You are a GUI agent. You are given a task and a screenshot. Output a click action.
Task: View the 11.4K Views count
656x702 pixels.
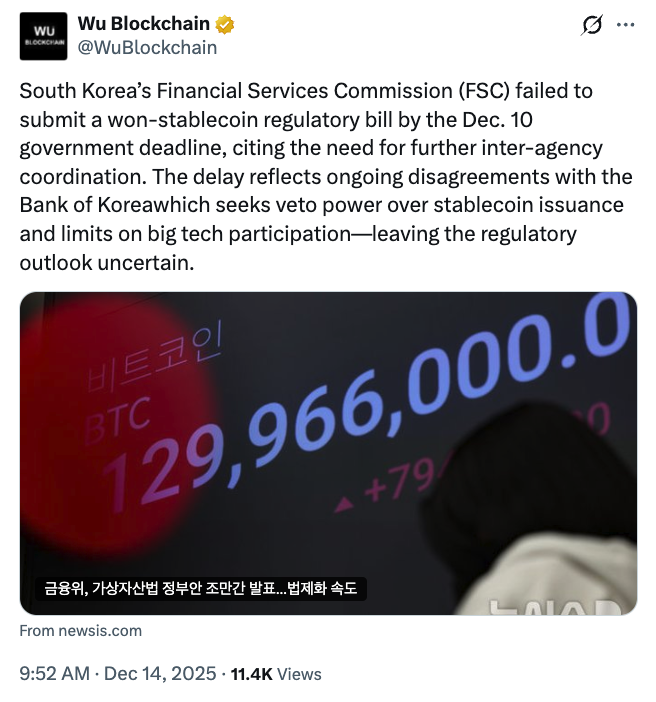(276, 674)
